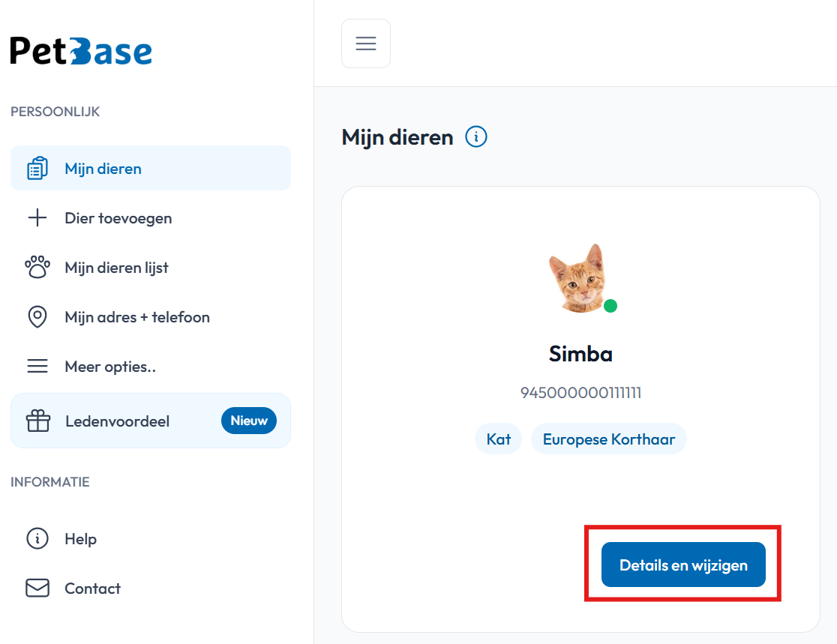
Task: Open the info icon beside Mijn dieren heading
Action: tap(475, 136)
